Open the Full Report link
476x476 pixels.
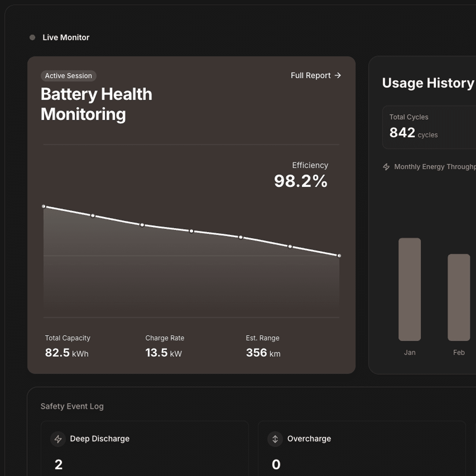click(310, 75)
